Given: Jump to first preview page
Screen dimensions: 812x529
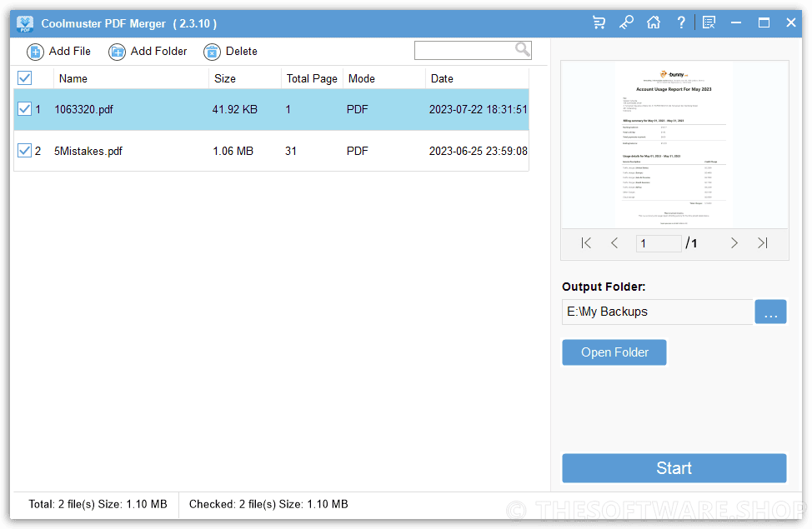Looking at the screenshot, I should [x=586, y=242].
